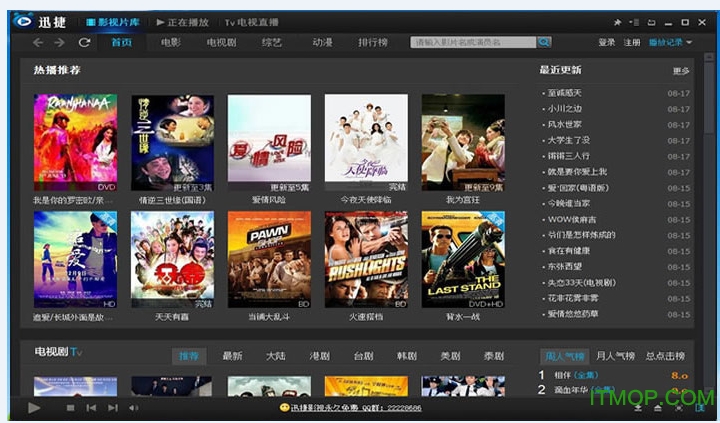The image size is (720, 423).
Task: Switch to the 总点击榜 ranking tab
Action: 665,356
